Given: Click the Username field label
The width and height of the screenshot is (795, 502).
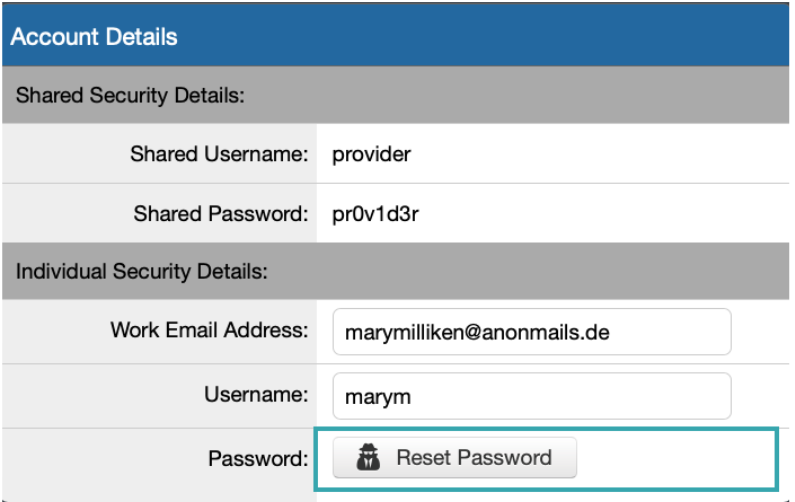Looking at the screenshot, I should click(x=256, y=394).
